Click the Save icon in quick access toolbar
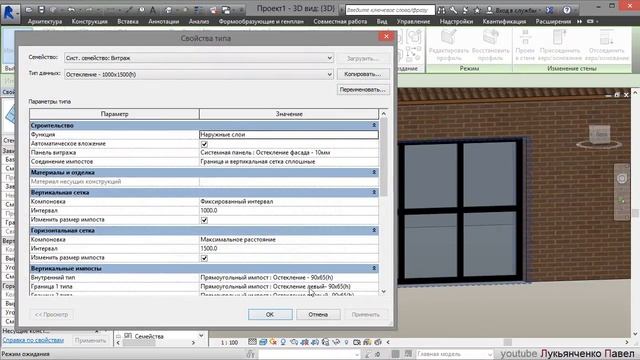The width and height of the screenshot is (640, 360). click(41, 9)
